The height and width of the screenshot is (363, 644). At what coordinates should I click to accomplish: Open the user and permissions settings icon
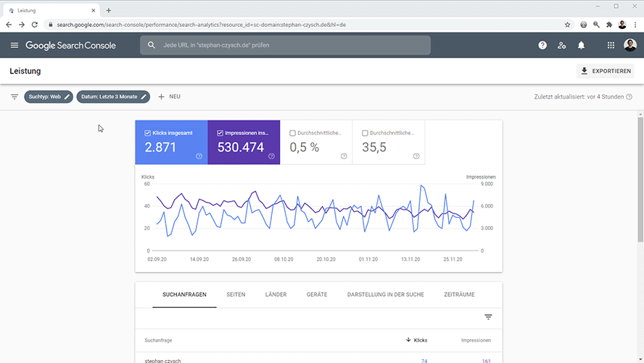click(561, 45)
